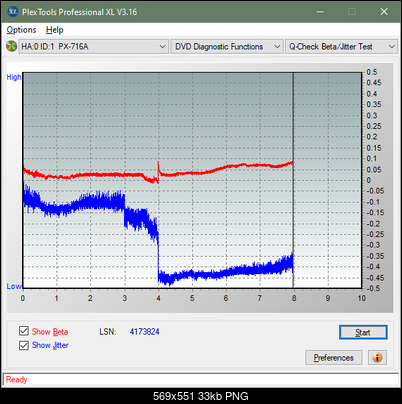Open the Help menu

tap(54, 30)
